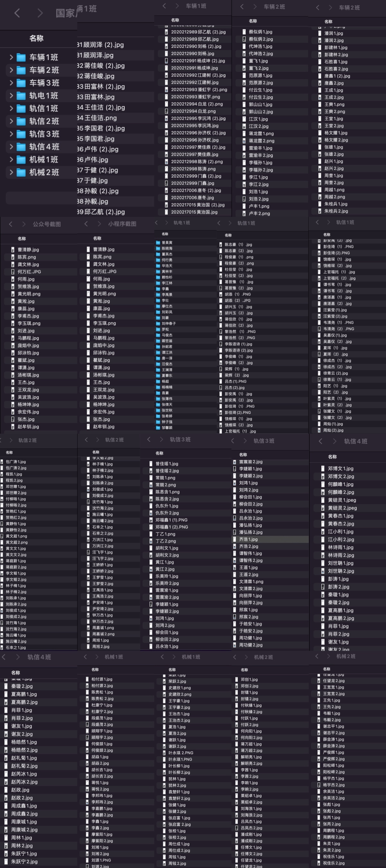Expand the 车辆1班 folder disclosure arrow
This screenshot has height=868, width=386.
coord(12,57)
